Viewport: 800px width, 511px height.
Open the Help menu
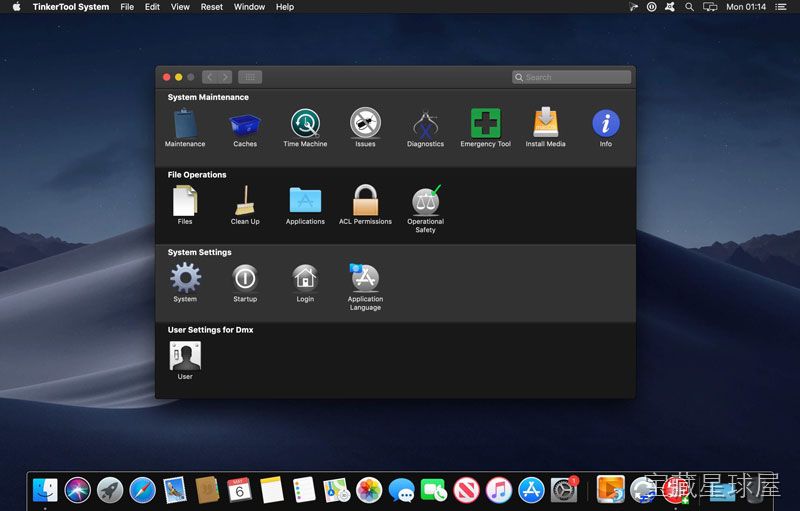[x=285, y=7]
